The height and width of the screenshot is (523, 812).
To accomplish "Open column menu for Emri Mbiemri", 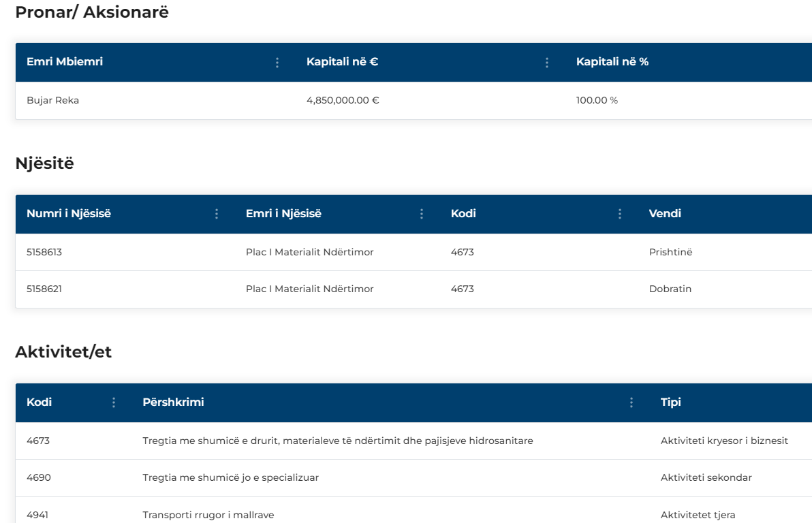I will [x=277, y=63].
